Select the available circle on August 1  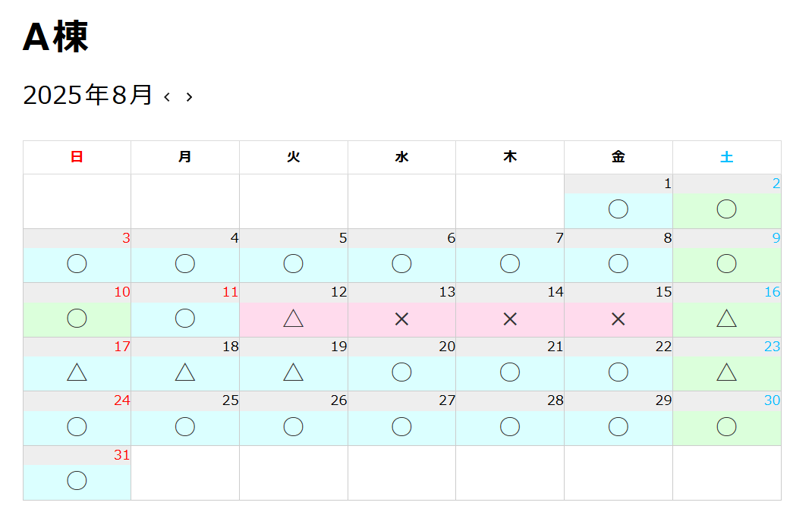pyautogui.click(x=618, y=209)
